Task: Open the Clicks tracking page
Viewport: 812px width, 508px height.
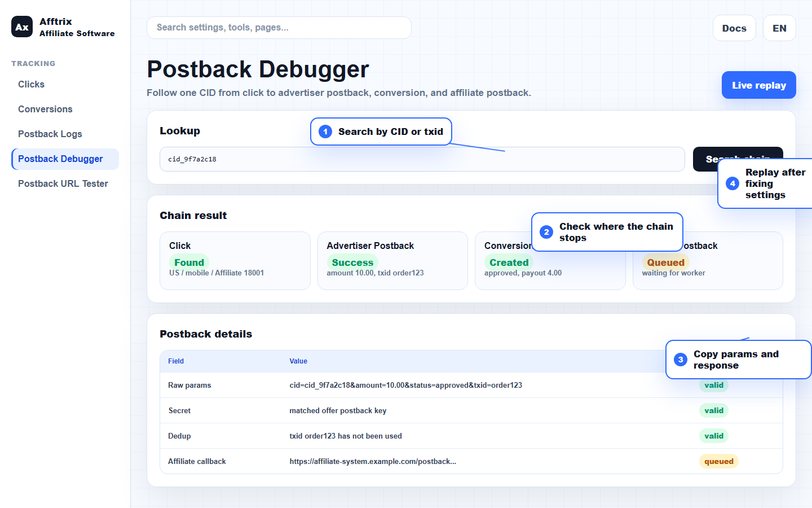Action: (31, 84)
